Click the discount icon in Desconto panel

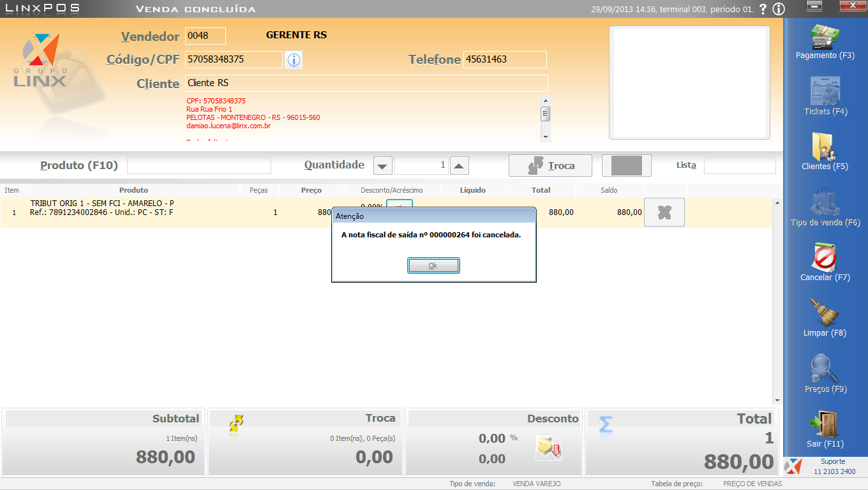pos(549,447)
